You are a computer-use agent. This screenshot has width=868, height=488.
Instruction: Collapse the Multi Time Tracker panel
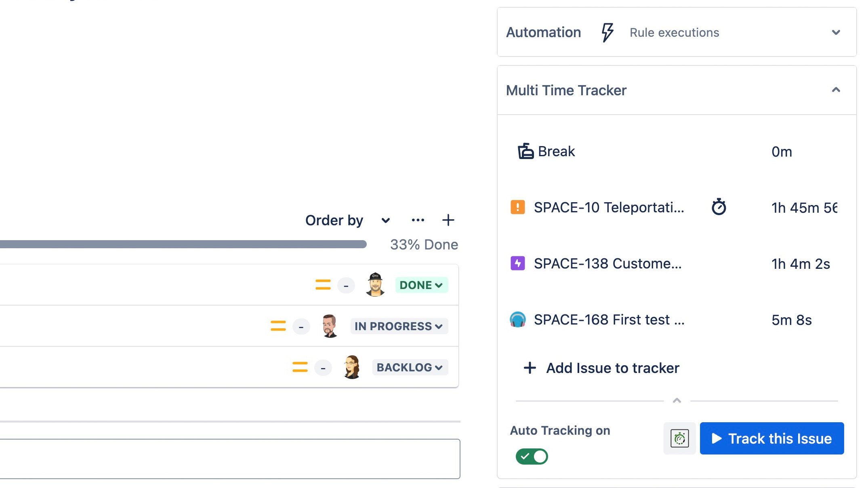tap(836, 90)
